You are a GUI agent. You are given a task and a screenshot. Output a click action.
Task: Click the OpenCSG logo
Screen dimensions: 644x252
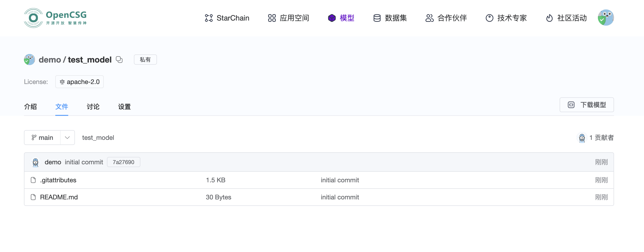(x=55, y=18)
